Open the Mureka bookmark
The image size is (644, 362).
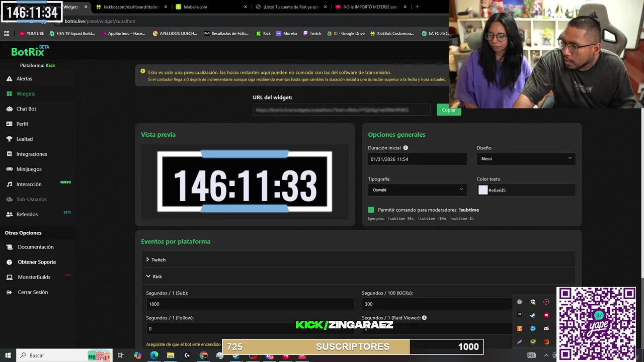(x=286, y=33)
